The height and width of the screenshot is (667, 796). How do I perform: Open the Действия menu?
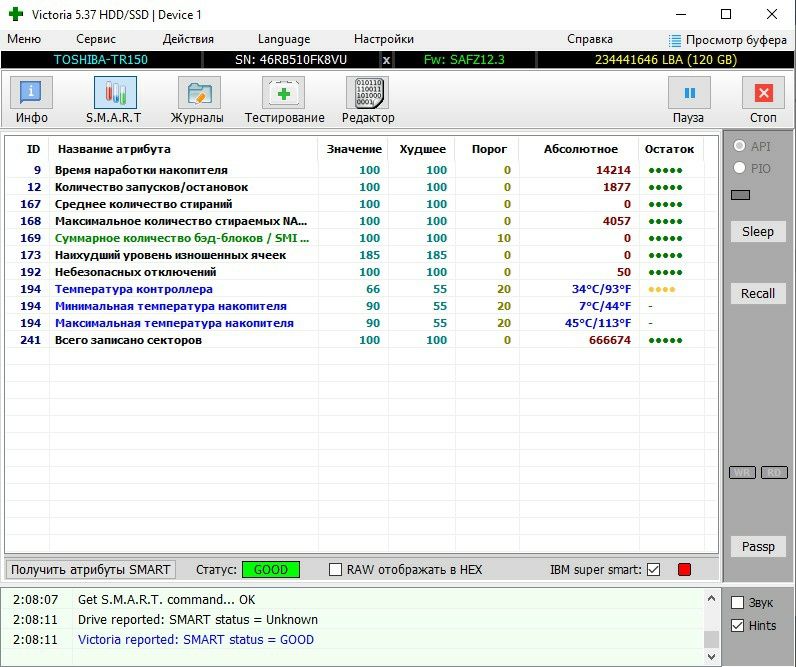click(188, 39)
